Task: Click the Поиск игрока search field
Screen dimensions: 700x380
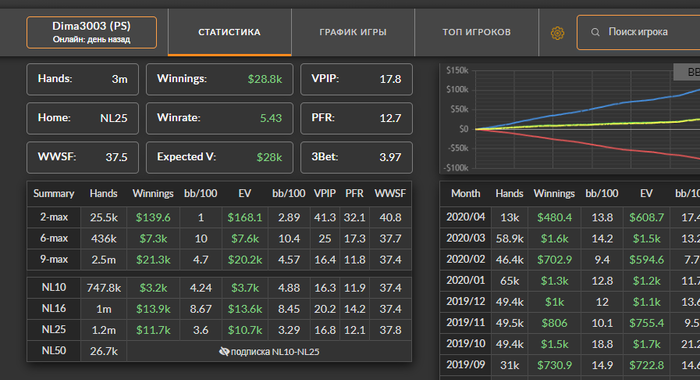Action: coord(638,32)
